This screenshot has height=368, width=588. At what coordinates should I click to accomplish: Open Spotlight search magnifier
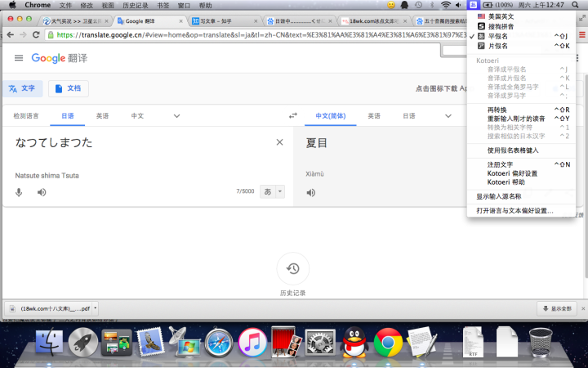575,5
